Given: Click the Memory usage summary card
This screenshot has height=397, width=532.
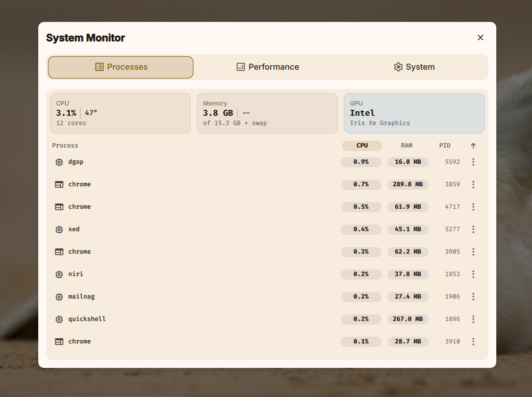Looking at the screenshot, I should (267, 113).
